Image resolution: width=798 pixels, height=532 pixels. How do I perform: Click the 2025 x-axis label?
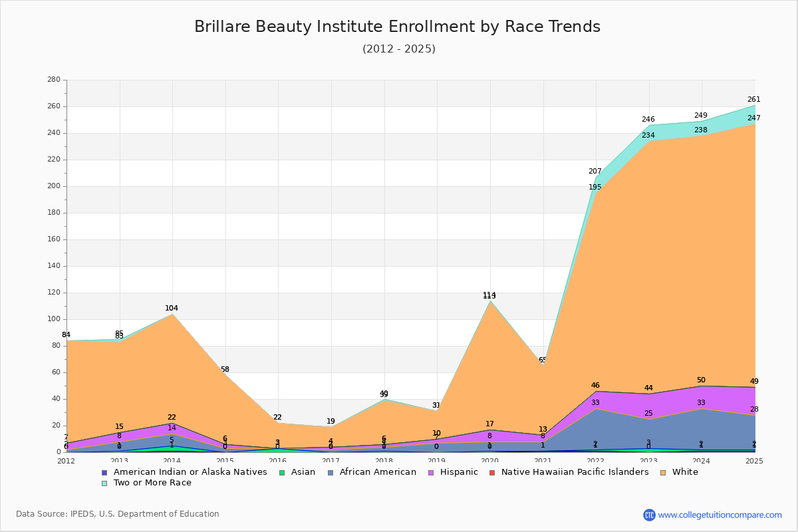(755, 461)
